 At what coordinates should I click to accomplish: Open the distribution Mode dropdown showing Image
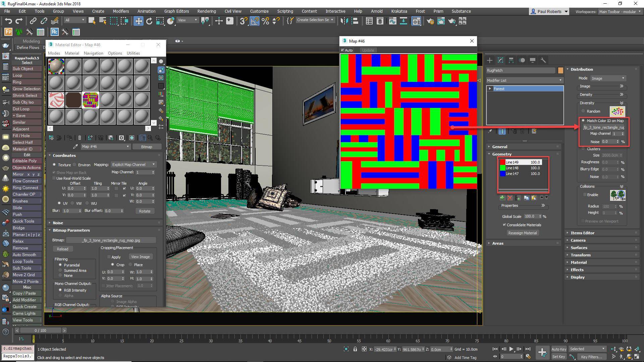[x=608, y=78]
